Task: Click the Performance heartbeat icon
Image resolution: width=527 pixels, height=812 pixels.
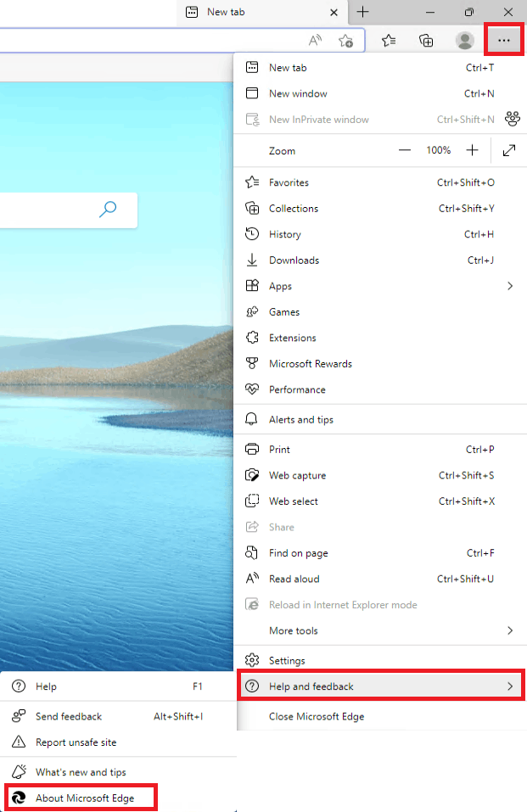Action: coord(252,389)
